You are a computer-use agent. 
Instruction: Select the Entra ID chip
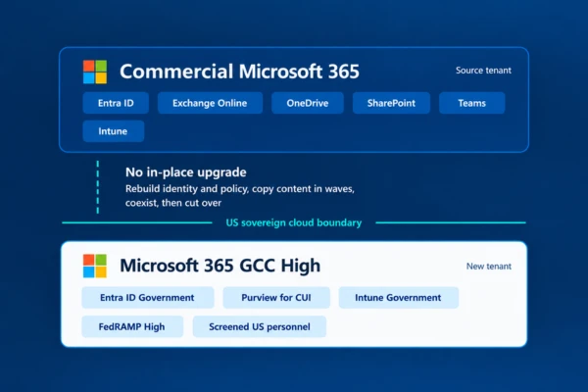tap(116, 103)
